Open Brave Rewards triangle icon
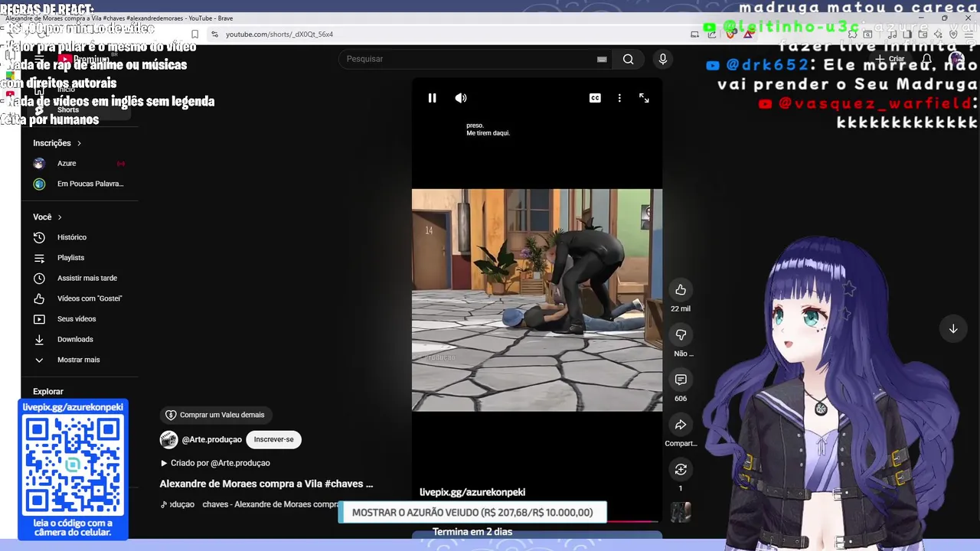Screen dimensions: 980x551 point(748,34)
